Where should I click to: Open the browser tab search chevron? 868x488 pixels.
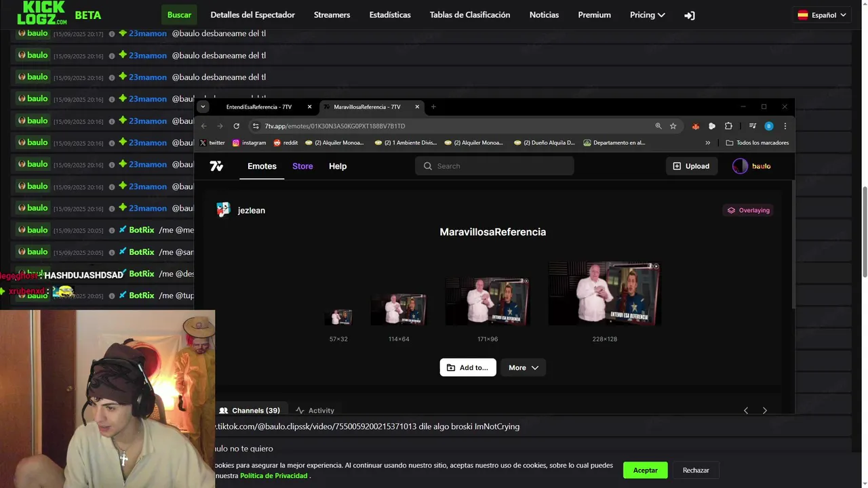click(x=203, y=106)
